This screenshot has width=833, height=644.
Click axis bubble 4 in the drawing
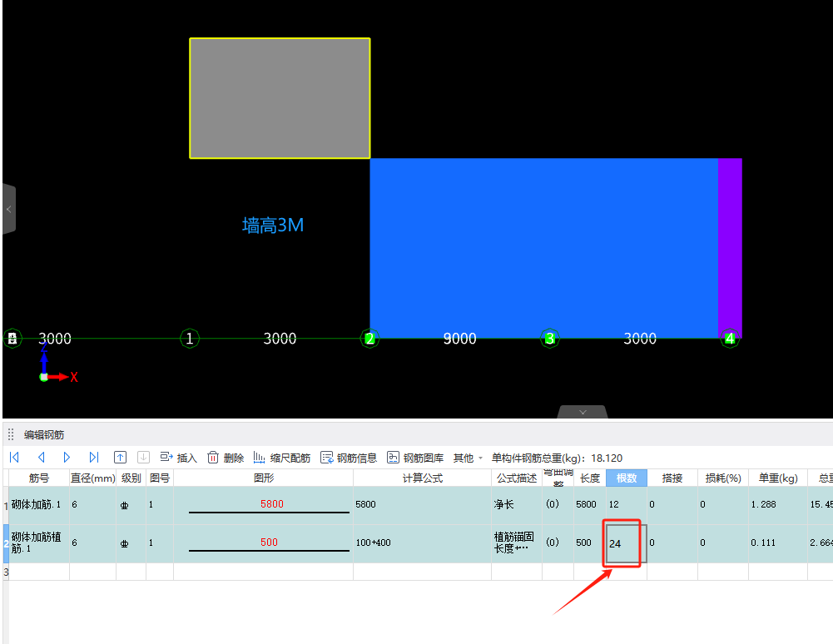[x=730, y=339]
